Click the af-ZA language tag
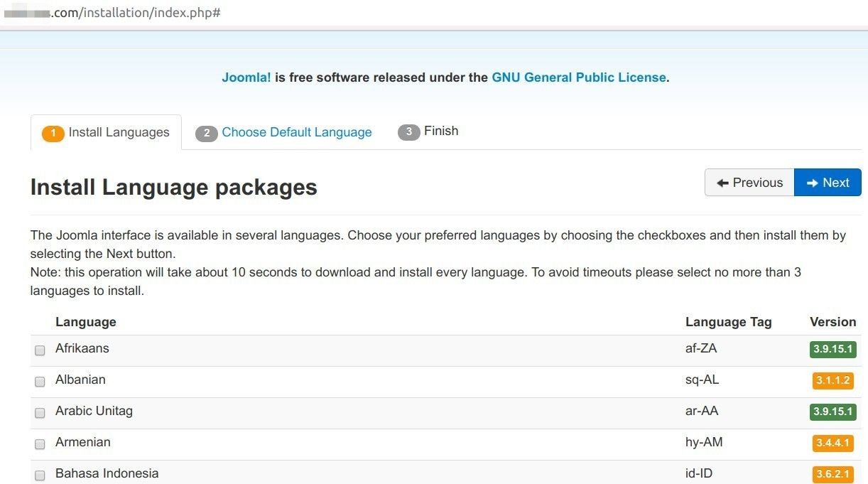This screenshot has width=868, height=484. tap(701, 348)
